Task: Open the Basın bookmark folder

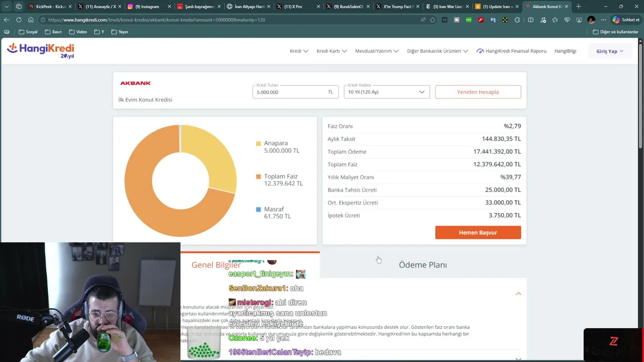Action: point(53,32)
